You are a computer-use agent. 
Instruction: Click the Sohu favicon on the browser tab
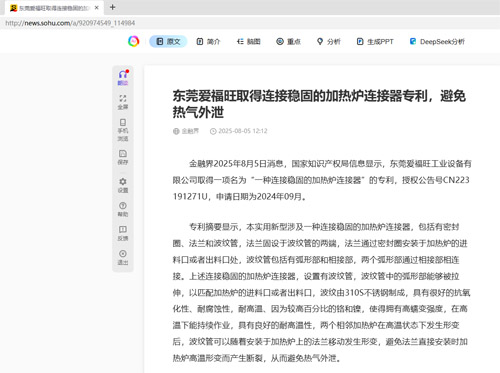(x=13, y=8)
